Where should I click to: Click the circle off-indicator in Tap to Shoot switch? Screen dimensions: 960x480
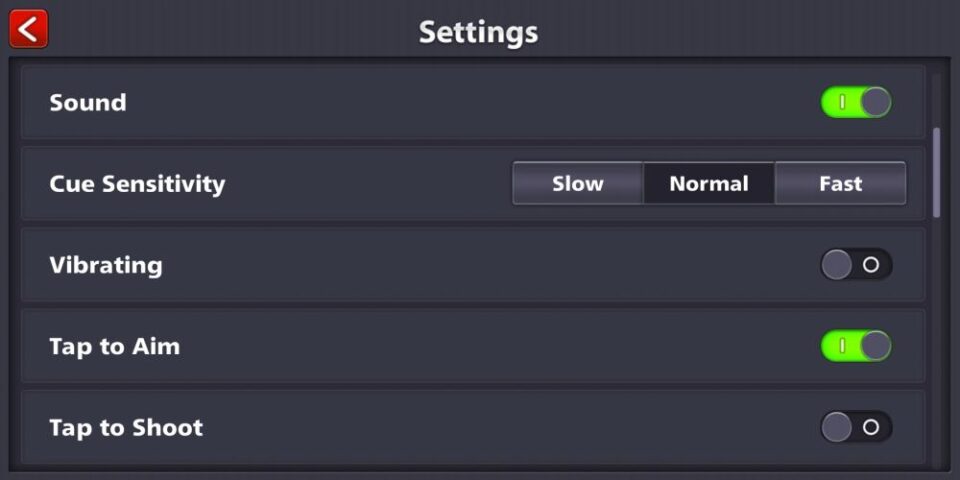871,428
